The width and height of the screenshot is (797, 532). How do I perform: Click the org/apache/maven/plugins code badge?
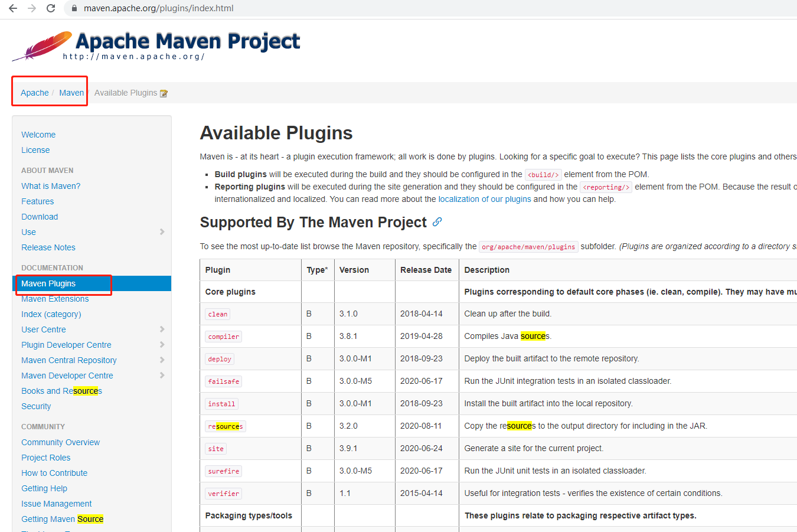528,247
